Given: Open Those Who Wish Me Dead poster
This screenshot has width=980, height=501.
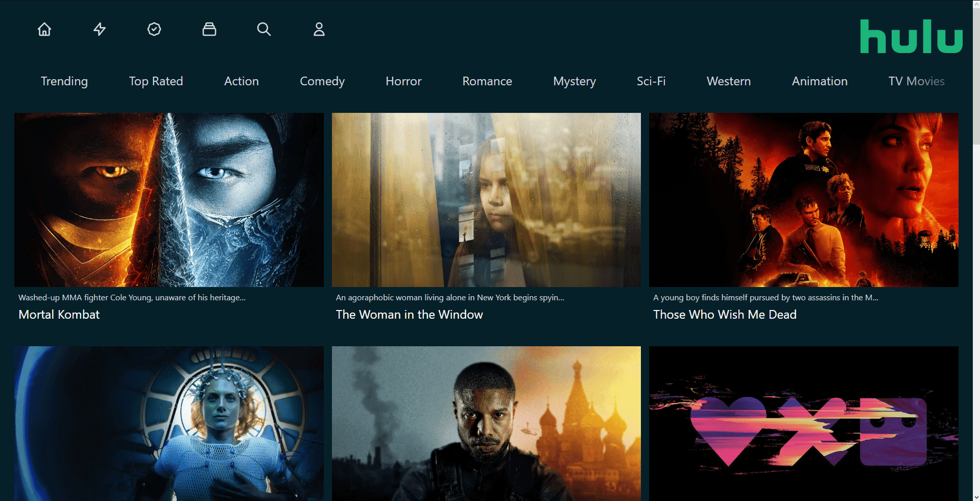Looking at the screenshot, I should coord(804,200).
